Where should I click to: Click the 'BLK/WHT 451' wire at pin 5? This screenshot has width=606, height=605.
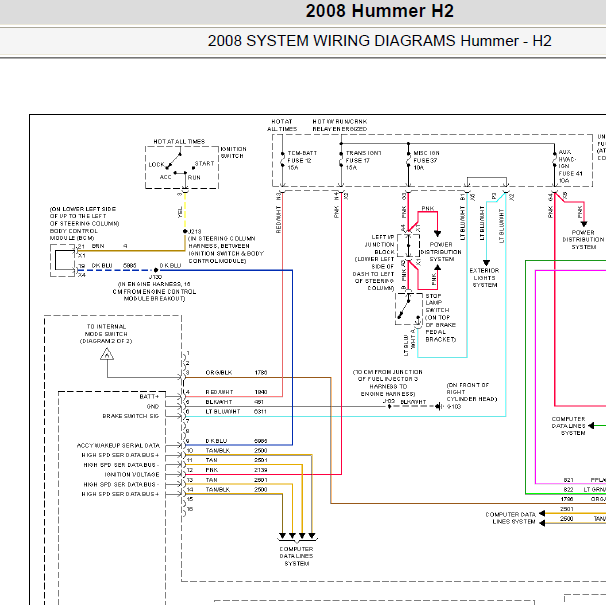pyautogui.click(x=235, y=402)
